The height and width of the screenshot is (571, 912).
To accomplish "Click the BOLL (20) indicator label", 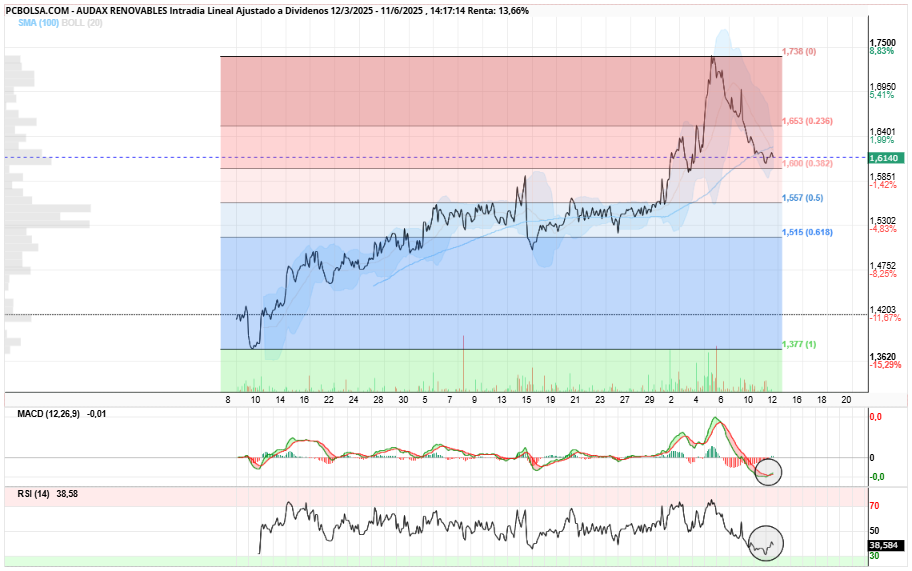I will (81, 23).
